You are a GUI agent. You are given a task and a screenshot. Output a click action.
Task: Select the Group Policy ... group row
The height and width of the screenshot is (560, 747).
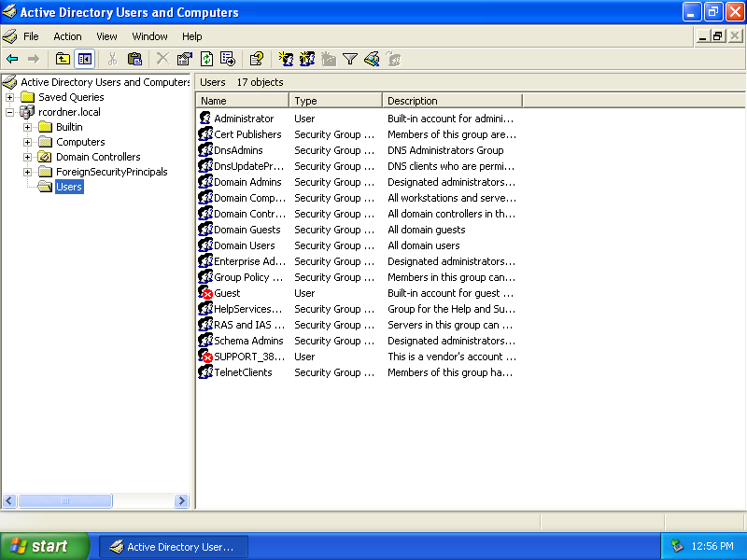pyautogui.click(x=358, y=277)
